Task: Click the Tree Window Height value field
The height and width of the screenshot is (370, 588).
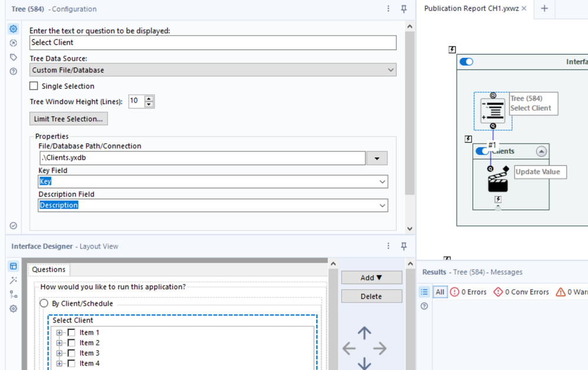Action: point(137,101)
